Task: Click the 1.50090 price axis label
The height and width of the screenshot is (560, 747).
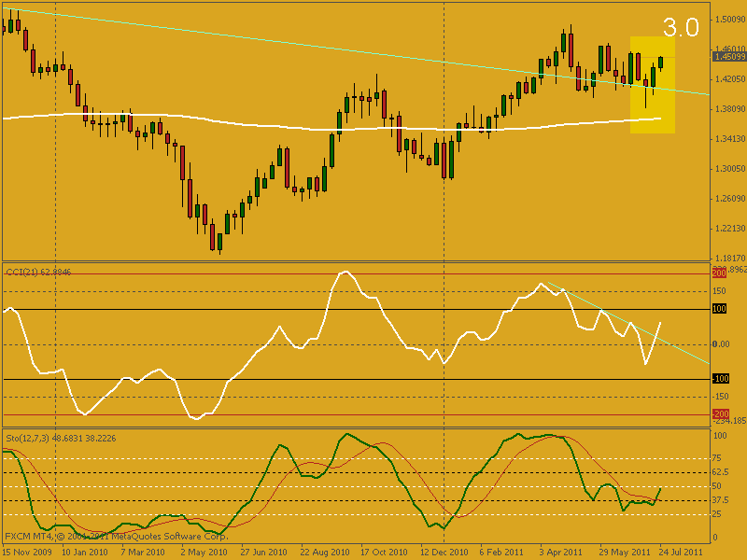Action: [x=728, y=19]
